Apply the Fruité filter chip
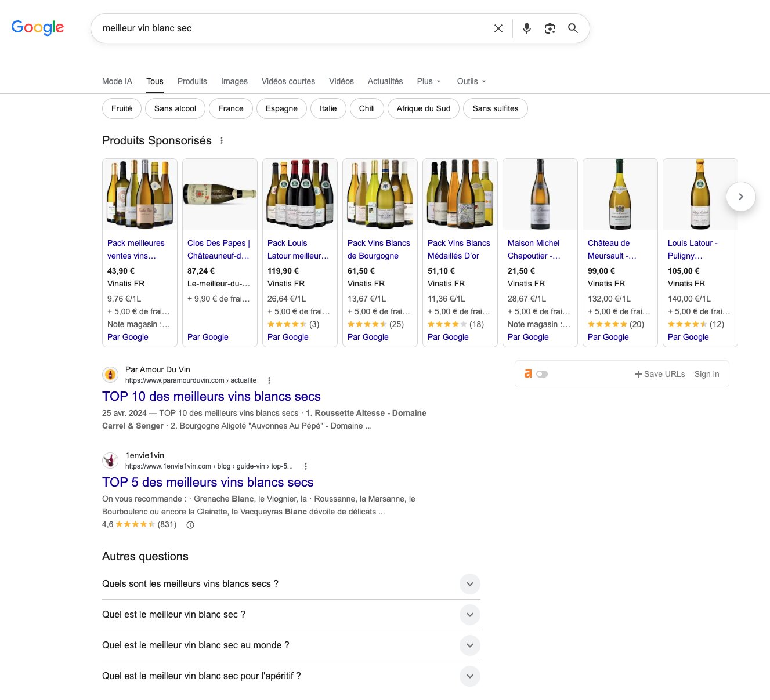The image size is (770, 700). (x=122, y=108)
